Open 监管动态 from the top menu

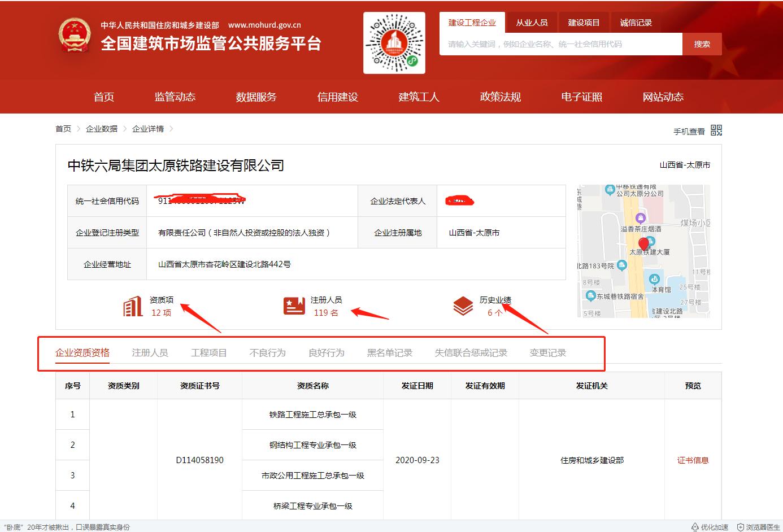pyautogui.click(x=175, y=97)
